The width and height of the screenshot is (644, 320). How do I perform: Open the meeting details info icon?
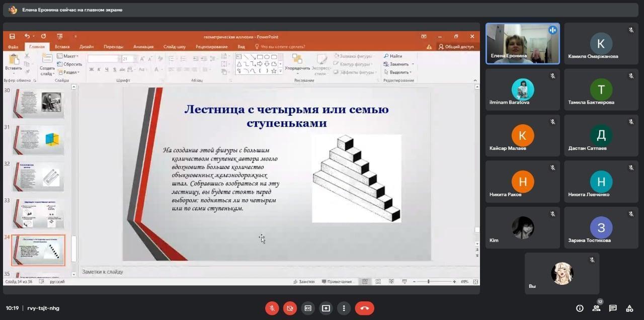(x=580, y=308)
